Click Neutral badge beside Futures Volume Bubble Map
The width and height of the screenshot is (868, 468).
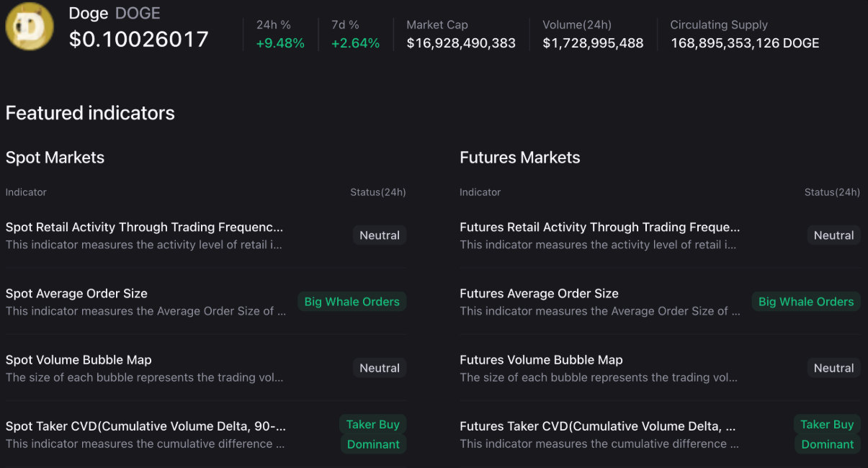pos(833,368)
